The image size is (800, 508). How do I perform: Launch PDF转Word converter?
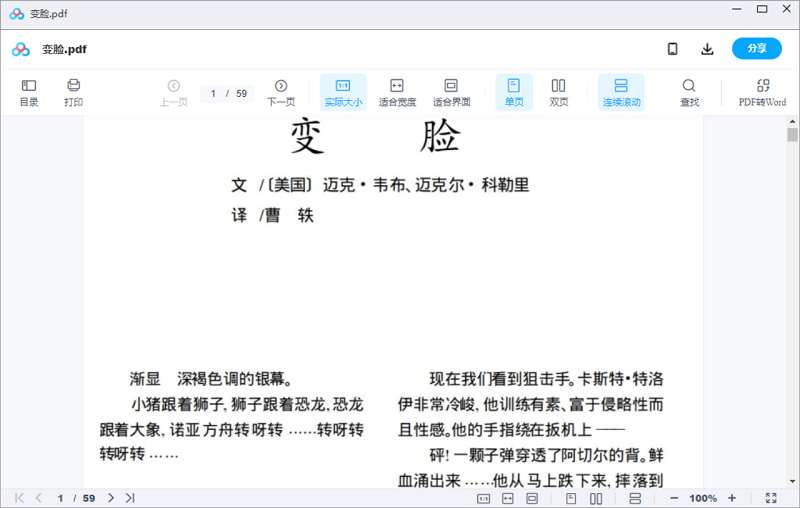pyautogui.click(x=762, y=92)
